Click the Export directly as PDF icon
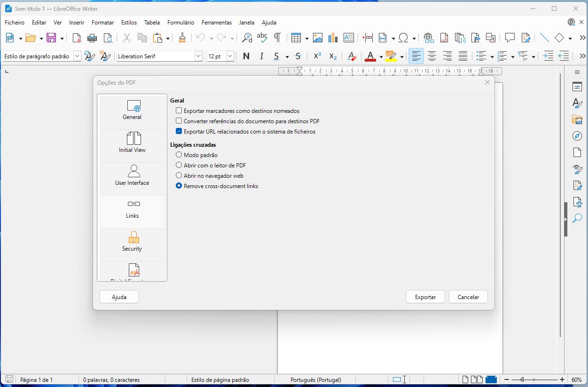 click(77, 38)
